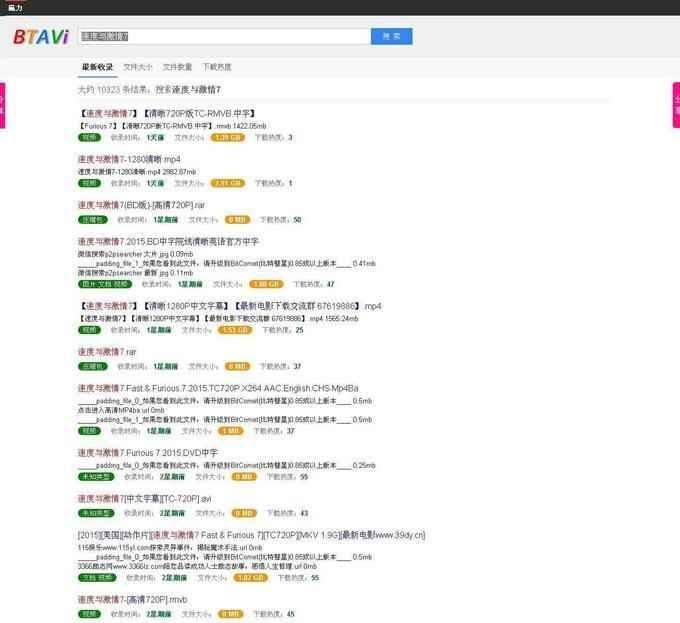Open result 速度与激情7.rar
The height and width of the screenshot is (623, 680).
[x=107, y=352]
